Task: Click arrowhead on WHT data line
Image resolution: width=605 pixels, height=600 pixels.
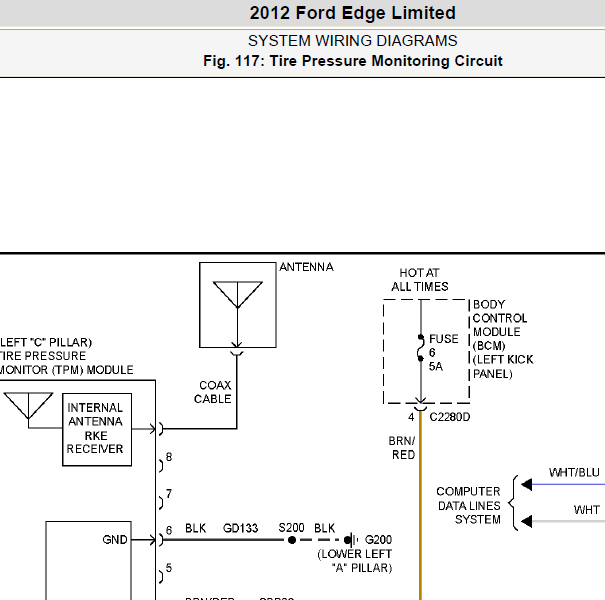Action: (x=527, y=521)
